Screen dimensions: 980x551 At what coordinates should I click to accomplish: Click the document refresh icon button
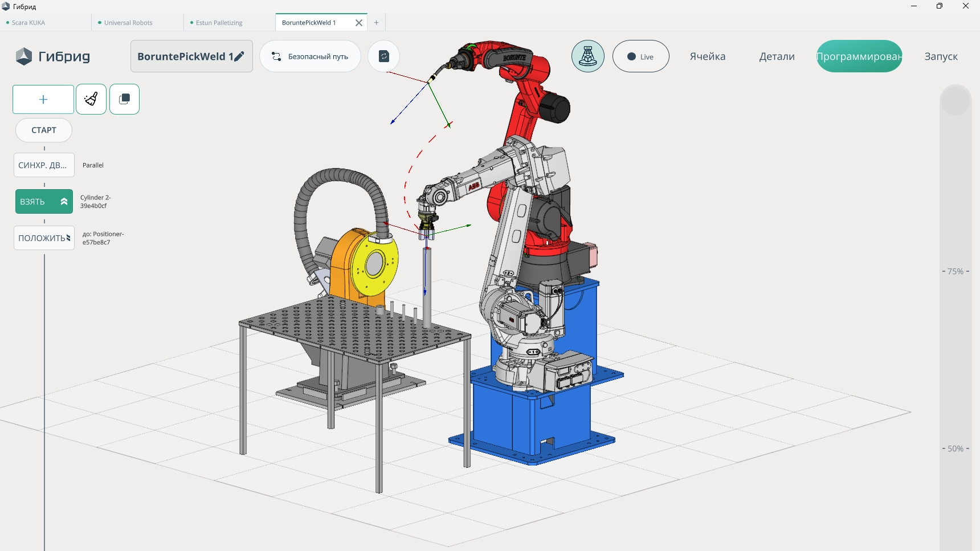383,56
